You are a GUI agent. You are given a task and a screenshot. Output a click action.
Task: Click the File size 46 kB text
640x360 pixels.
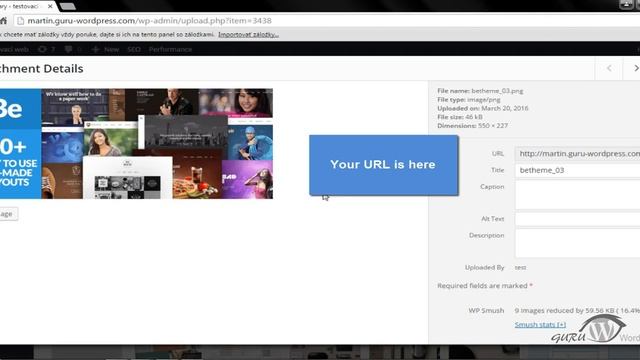[460, 117]
